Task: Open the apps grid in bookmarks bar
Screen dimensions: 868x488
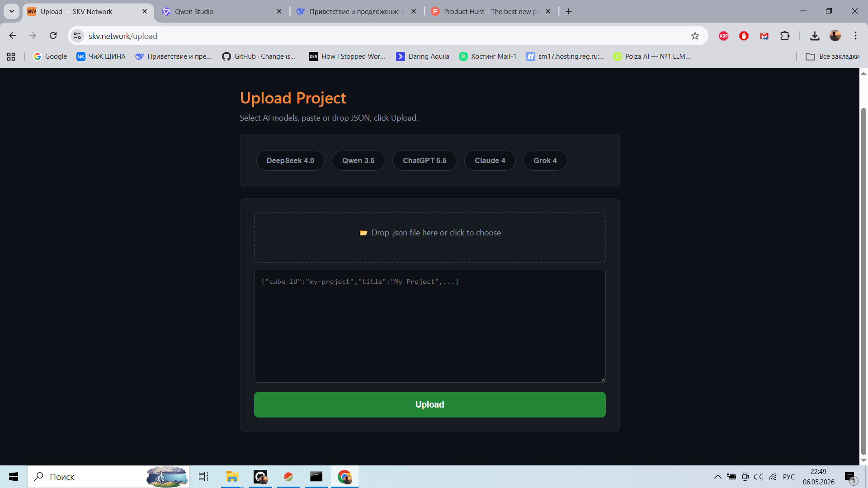Action: click(11, 56)
